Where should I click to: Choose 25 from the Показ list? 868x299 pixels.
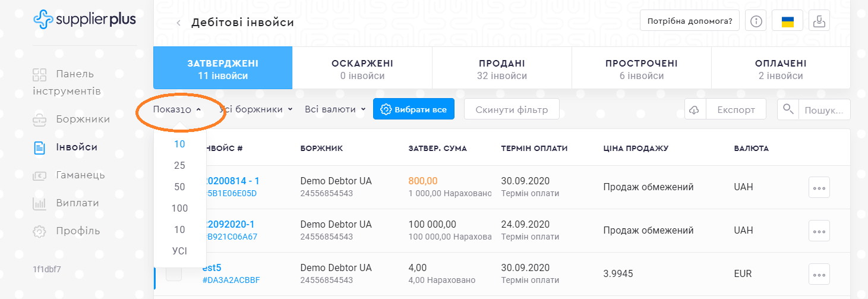(179, 165)
